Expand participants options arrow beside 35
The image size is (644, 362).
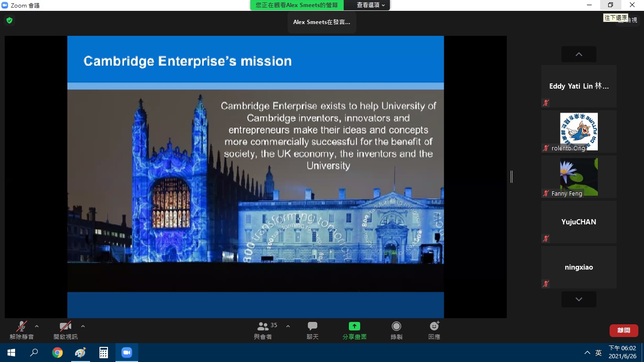pyautogui.click(x=288, y=326)
